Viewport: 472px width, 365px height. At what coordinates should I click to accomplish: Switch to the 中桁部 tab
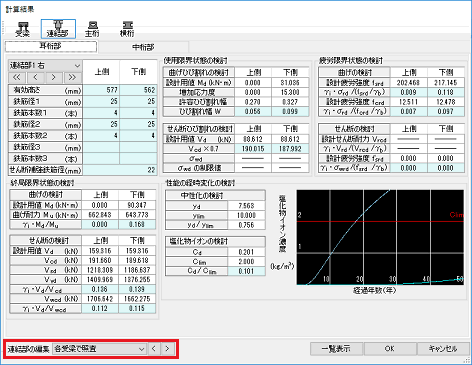[x=143, y=47]
